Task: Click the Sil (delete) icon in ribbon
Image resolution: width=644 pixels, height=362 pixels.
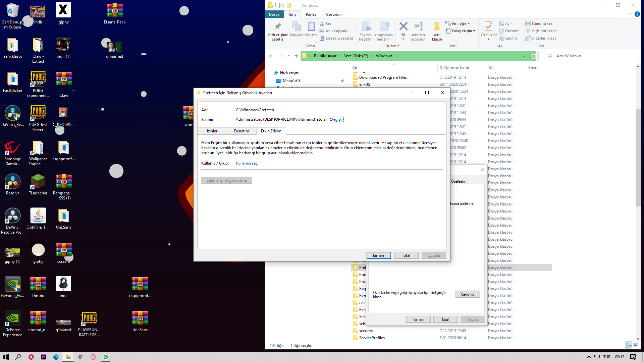Action: 403,26
